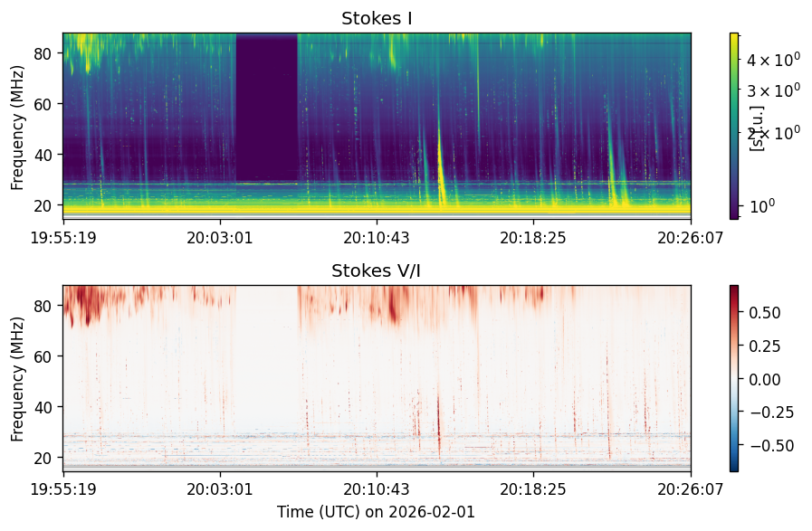Click the Frequency (MHz) label of top plot
This screenshot has height=531, width=812.
(x=17, y=128)
